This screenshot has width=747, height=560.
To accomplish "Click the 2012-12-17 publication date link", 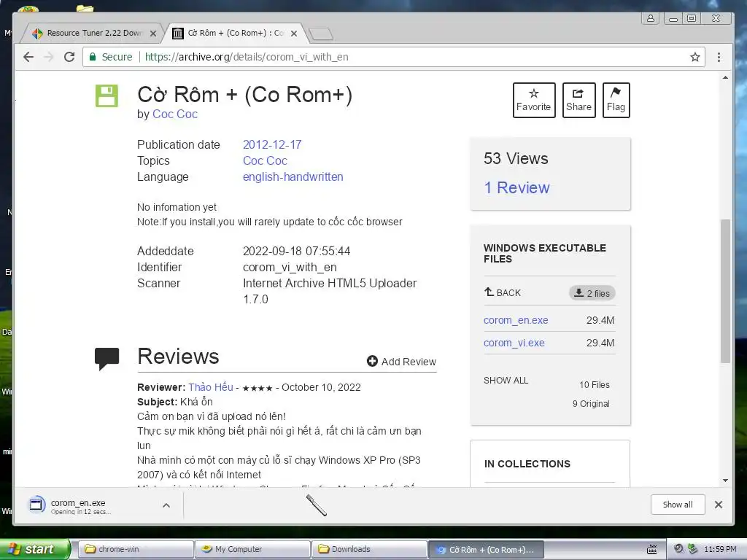I will pos(272,145).
